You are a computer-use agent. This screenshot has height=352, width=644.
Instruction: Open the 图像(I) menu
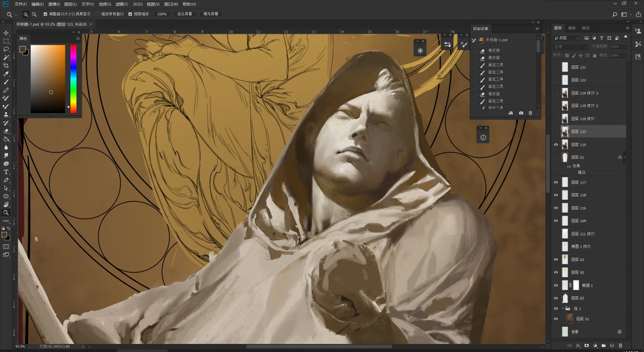(x=54, y=4)
